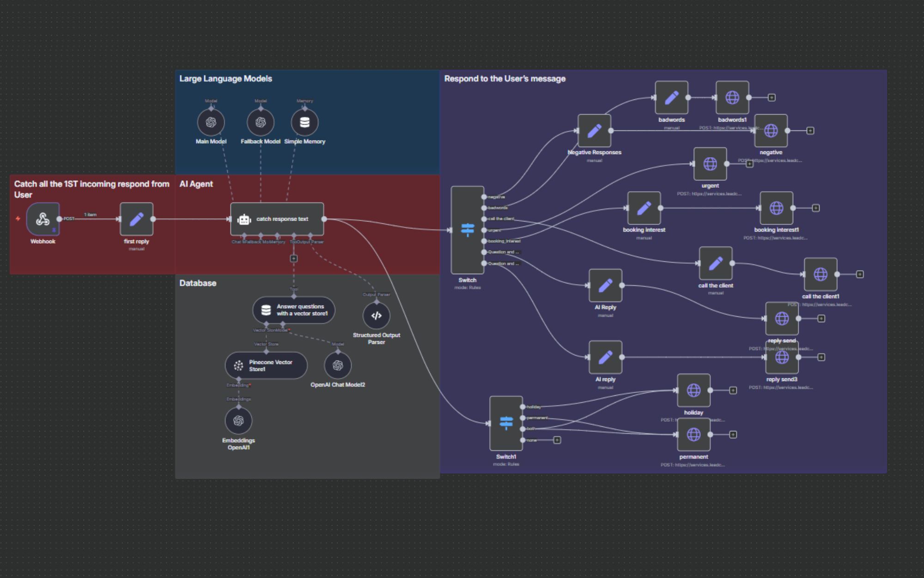Image resolution: width=924 pixels, height=578 pixels.
Task: Open the Switch1 rules node
Action: click(506, 423)
